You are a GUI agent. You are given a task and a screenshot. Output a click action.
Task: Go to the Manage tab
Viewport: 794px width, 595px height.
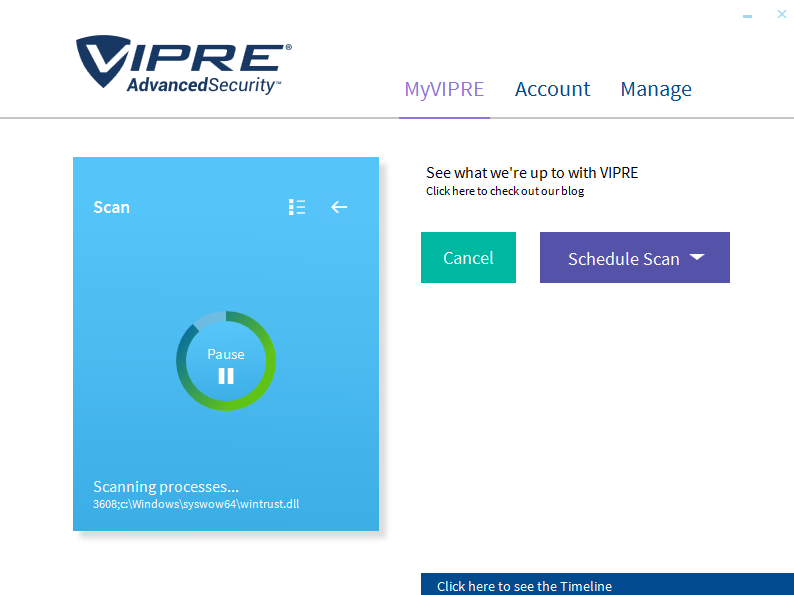coord(656,90)
